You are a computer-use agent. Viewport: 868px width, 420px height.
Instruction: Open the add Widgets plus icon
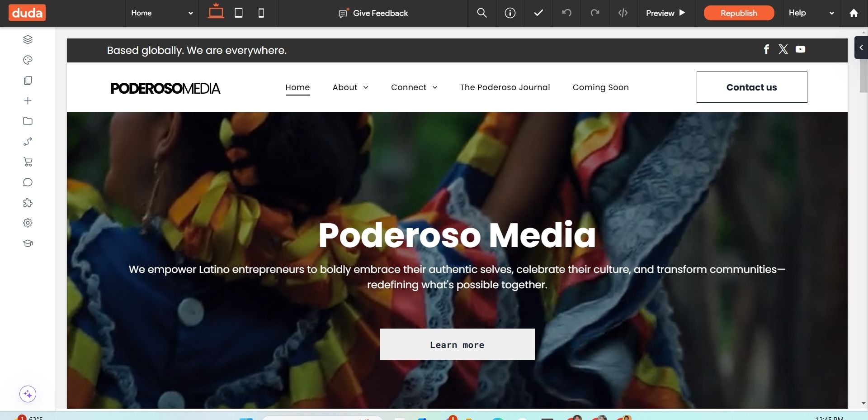point(28,100)
